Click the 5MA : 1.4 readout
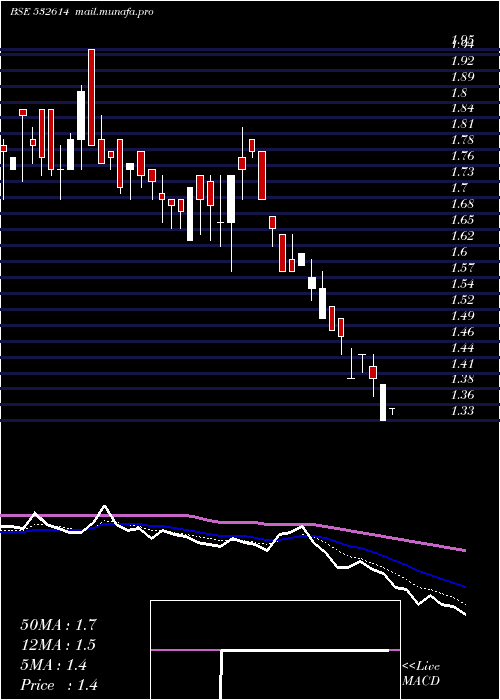The height and width of the screenshot is (700, 500). (x=54, y=665)
